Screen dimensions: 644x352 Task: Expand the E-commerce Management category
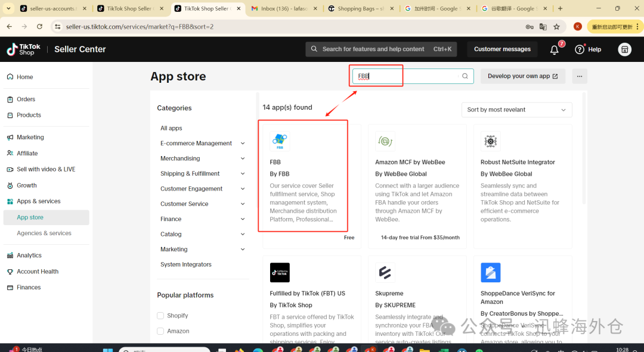242,143
